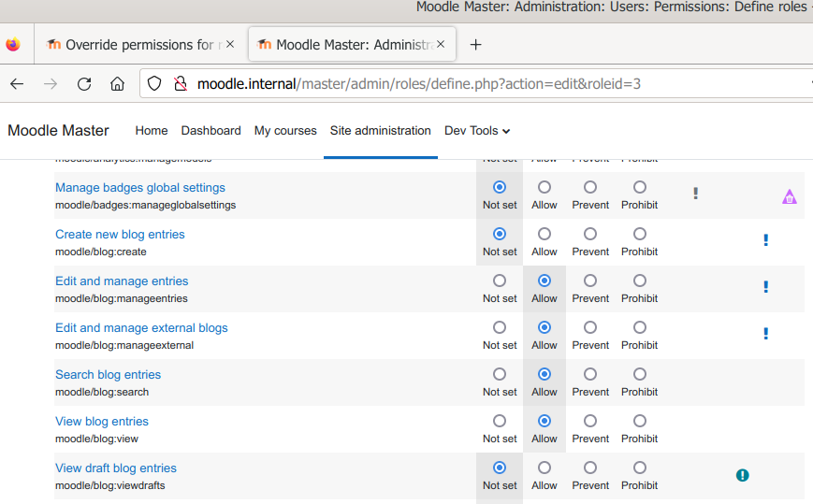This screenshot has width=813, height=504.
Task: Choose Prevent for View draft blog entries
Action: (x=590, y=468)
